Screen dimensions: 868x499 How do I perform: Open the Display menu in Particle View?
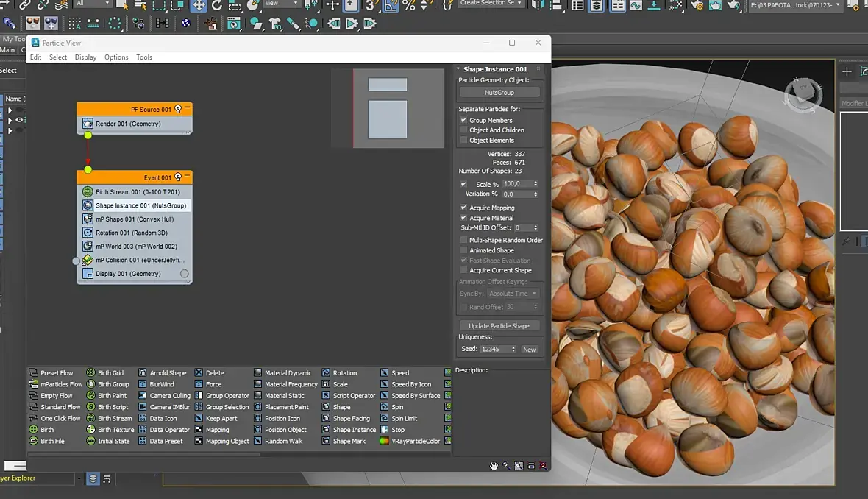(x=85, y=57)
